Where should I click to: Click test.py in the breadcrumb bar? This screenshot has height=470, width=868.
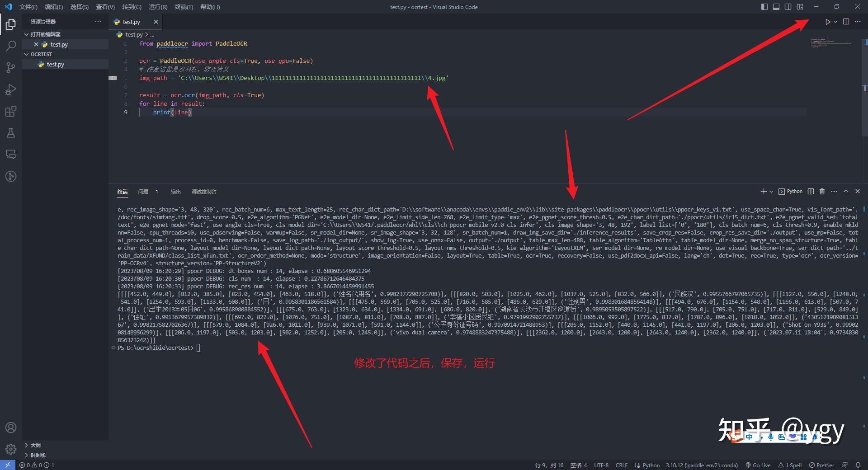[x=134, y=34]
